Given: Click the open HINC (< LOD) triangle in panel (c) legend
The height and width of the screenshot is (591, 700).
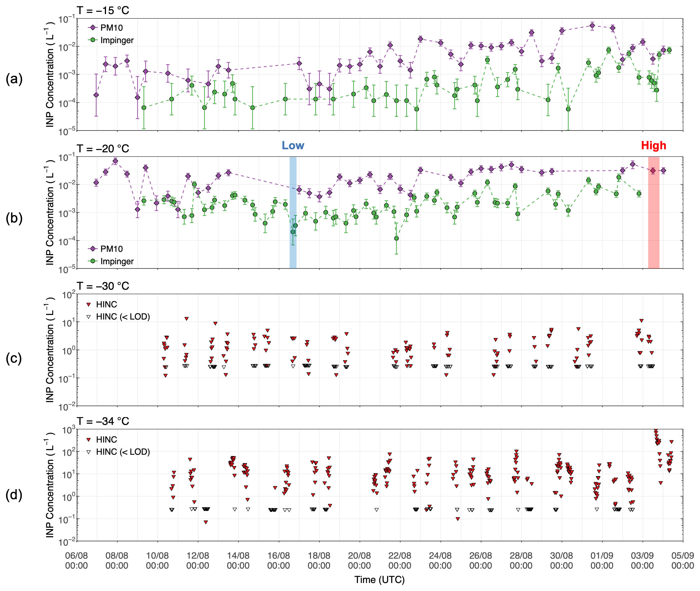Looking at the screenshot, I should (89, 317).
